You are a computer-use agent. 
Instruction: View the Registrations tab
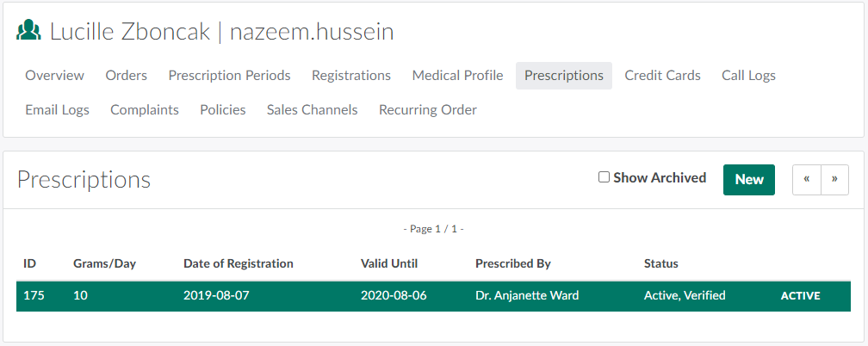coord(351,76)
